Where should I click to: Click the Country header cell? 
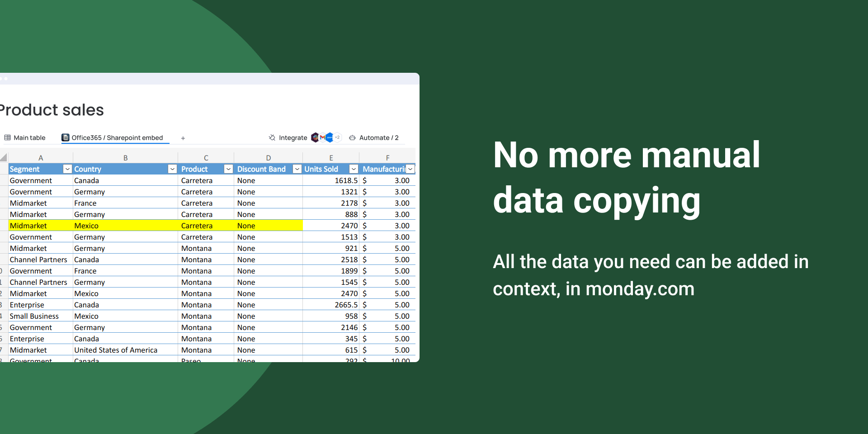pyautogui.click(x=125, y=169)
